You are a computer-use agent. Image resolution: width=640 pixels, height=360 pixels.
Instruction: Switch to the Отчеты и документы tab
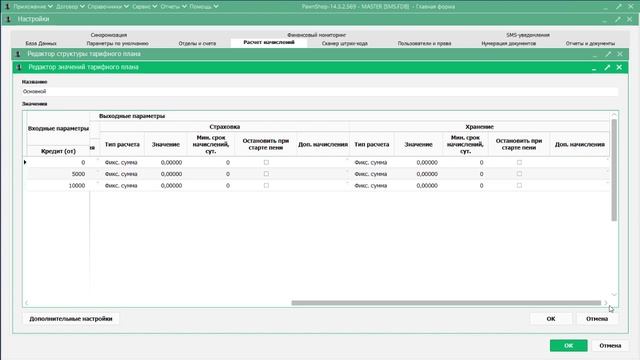[590, 43]
